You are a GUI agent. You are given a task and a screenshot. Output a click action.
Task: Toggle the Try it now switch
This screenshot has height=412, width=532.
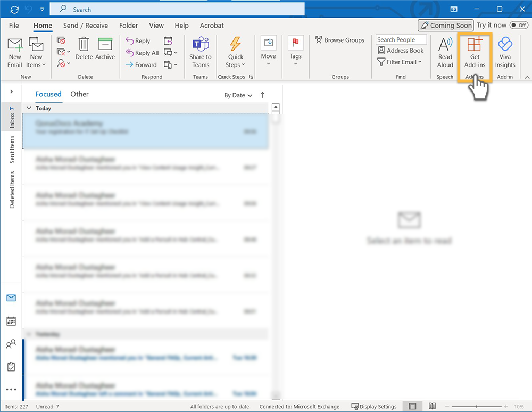(519, 25)
